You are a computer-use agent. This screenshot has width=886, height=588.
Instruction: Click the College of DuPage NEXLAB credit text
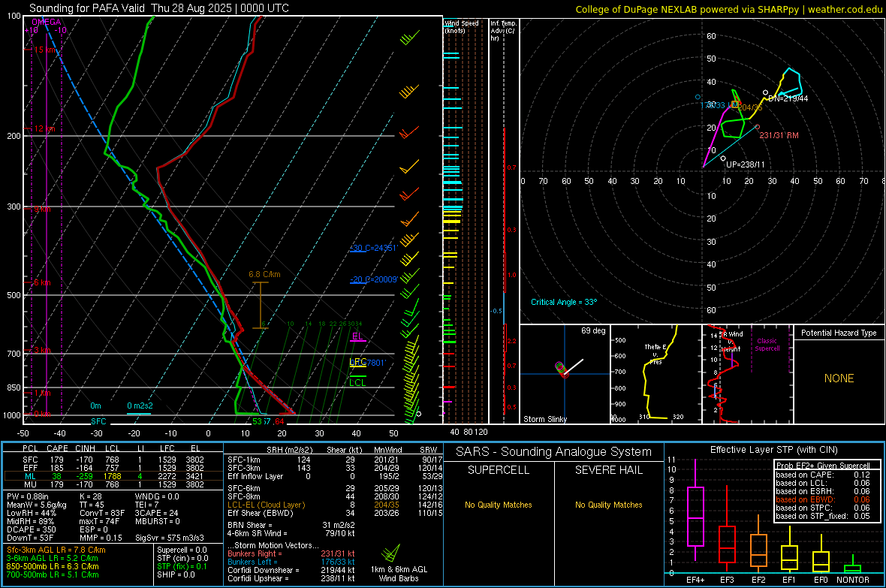[x=728, y=9]
